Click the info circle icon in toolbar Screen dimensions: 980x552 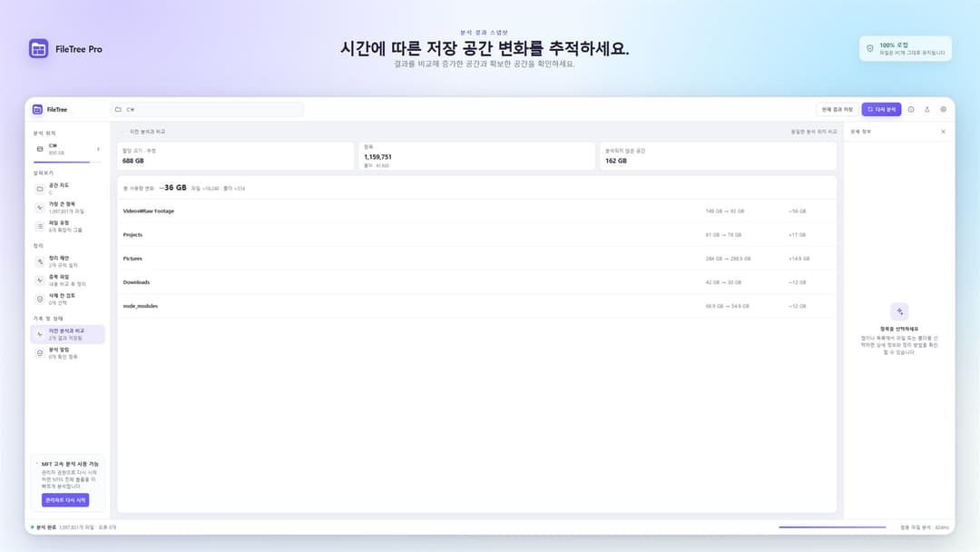pos(911,109)
